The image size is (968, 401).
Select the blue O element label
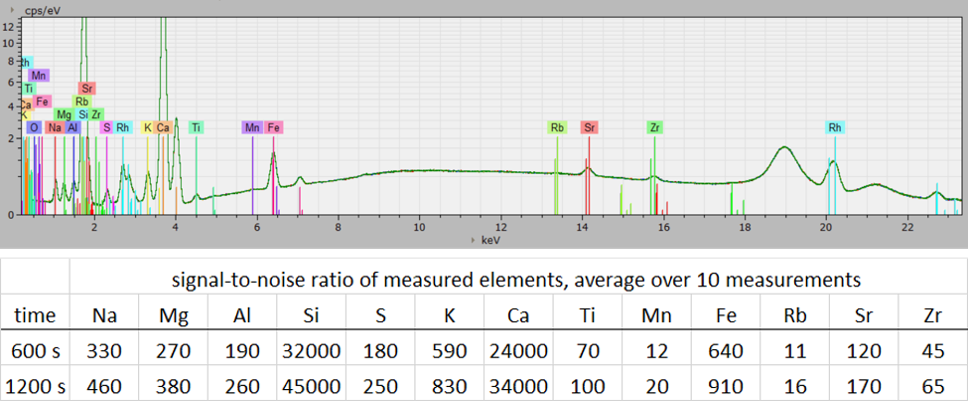click(x=34, y=128)
